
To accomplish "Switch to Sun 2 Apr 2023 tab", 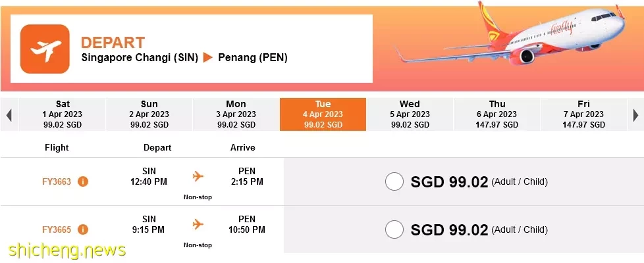I will pos(149,114).
